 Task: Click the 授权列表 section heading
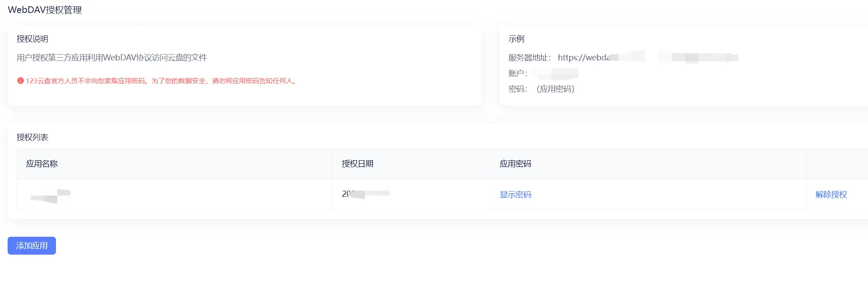32,137
